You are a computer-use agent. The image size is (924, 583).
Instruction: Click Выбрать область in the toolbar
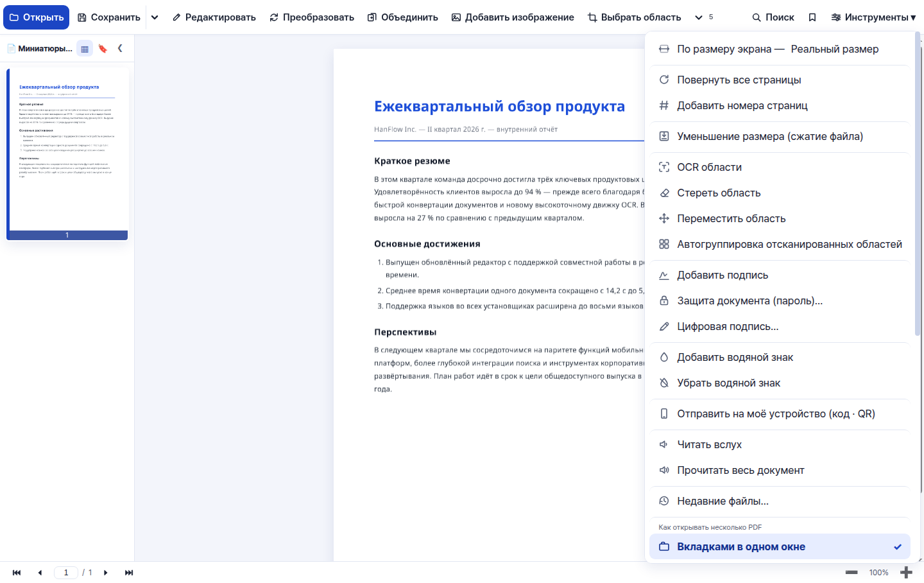click(x=635, y=17)
